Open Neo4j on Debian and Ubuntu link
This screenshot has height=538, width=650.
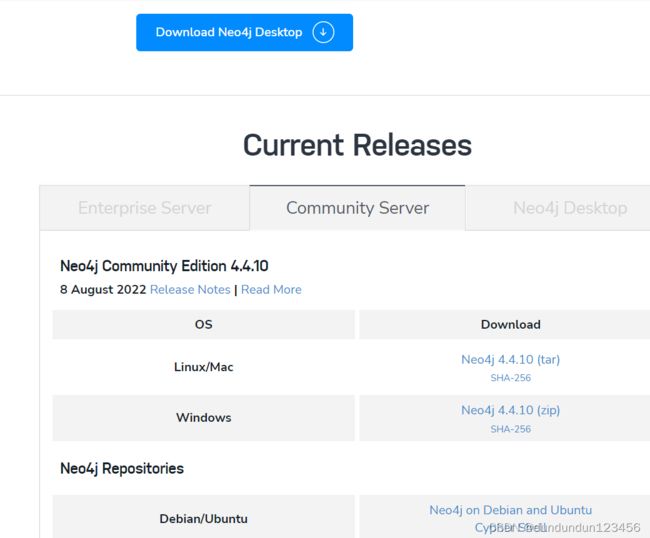[x=510, y=510]
